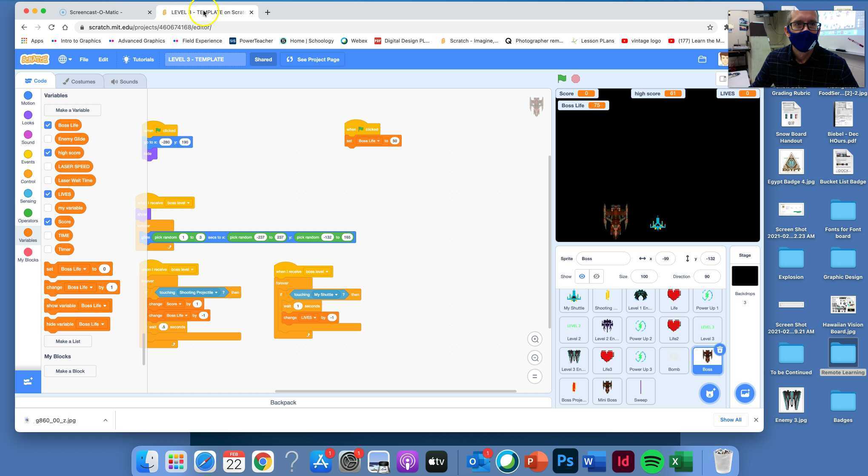868x476 pixels.
Task: Open the Add Extension button
Action: click(28, 381)
